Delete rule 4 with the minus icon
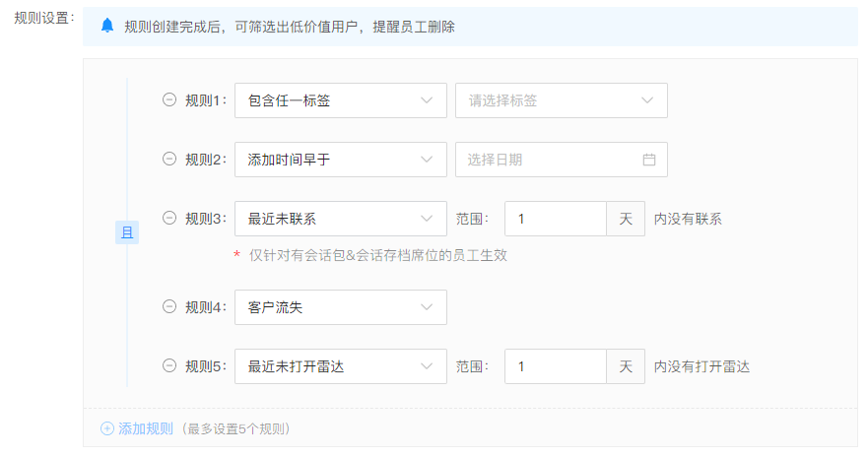 [x=169, y=307]
